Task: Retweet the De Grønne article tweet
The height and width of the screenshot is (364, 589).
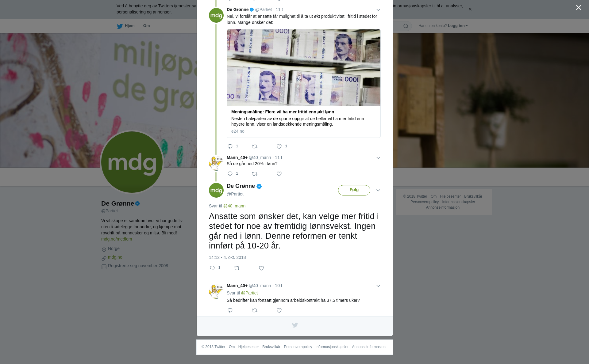Action: (x=255, y=147)
